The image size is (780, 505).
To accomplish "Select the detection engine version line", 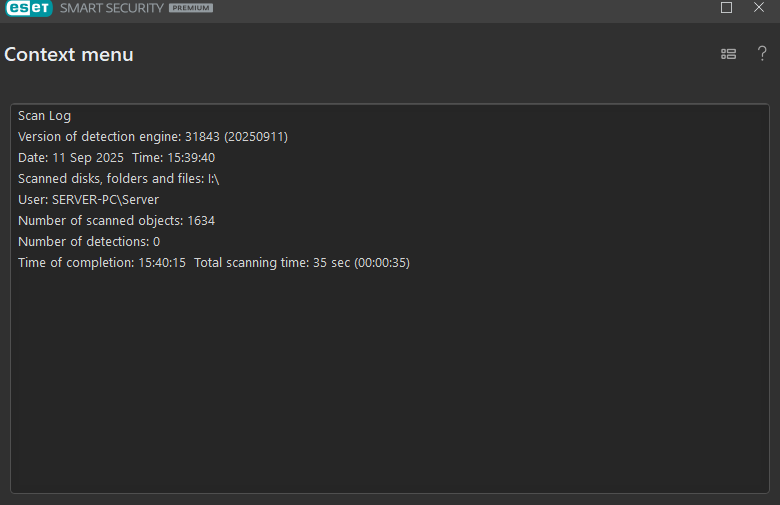I will (x=153, y=137).
